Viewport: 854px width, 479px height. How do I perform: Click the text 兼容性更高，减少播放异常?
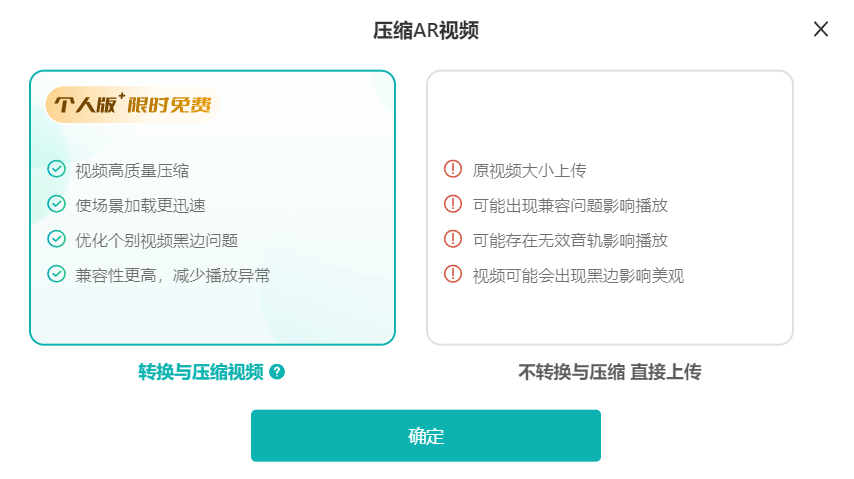click(172, 275)
